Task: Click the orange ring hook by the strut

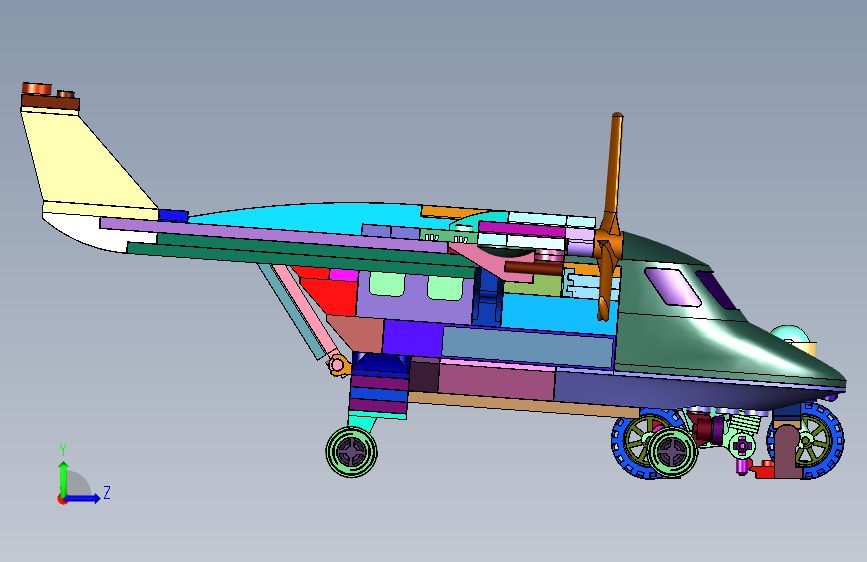Action: (339, 365)
